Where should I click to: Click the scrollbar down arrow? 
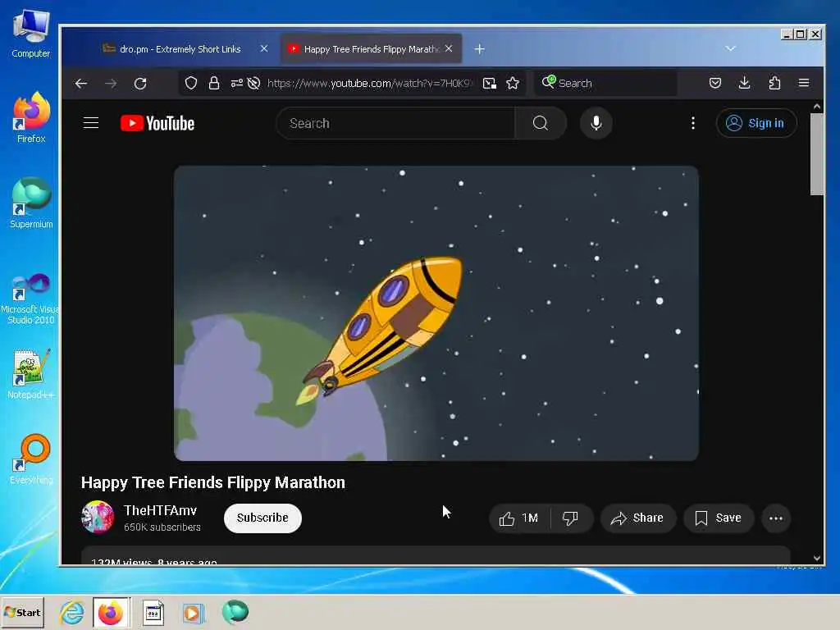[816, 558]
